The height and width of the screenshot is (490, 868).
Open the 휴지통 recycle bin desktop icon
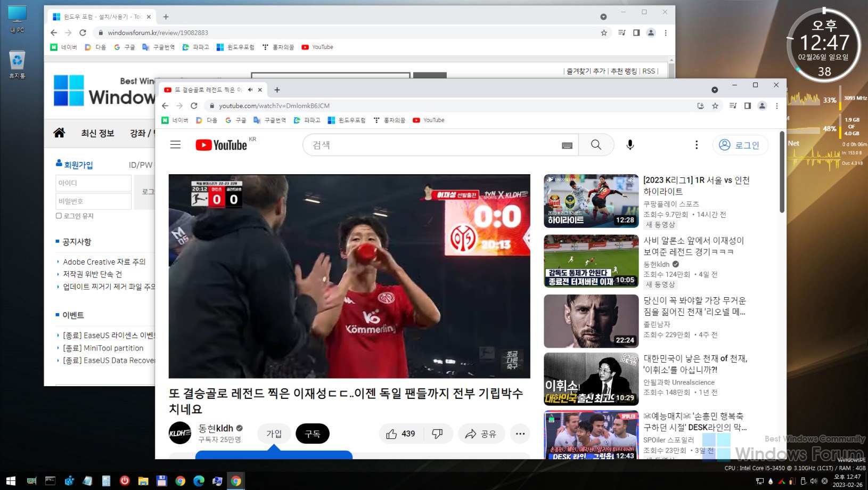click(17, 65)
